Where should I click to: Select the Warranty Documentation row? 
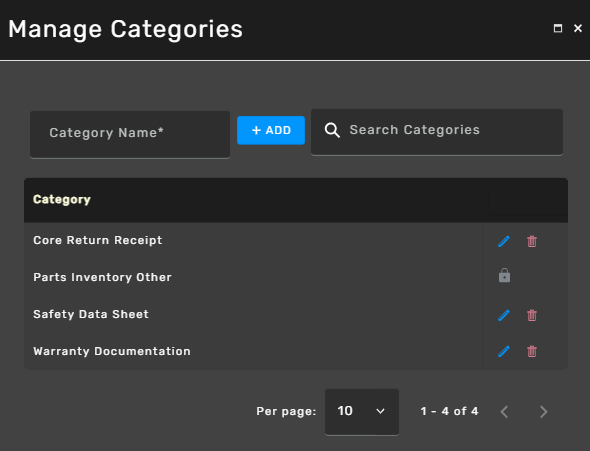pyautogui.click(x=253, y=351)
